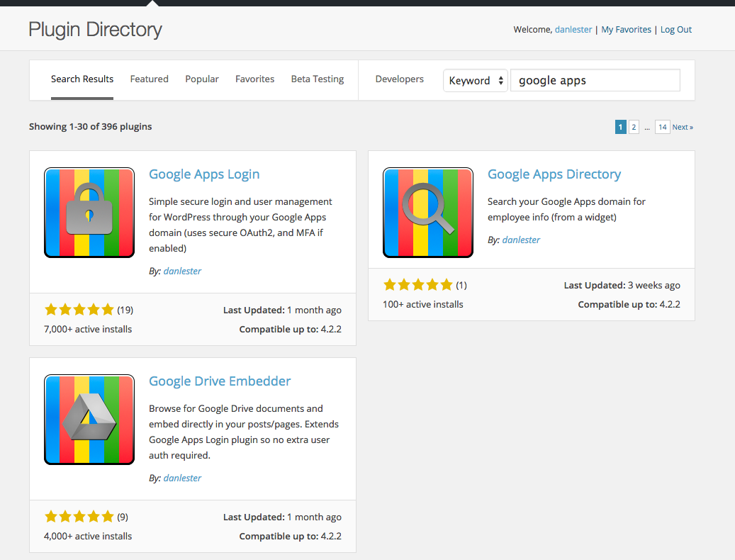
Task: Open the Keyword search type dropdown
Action: [475, 81]
